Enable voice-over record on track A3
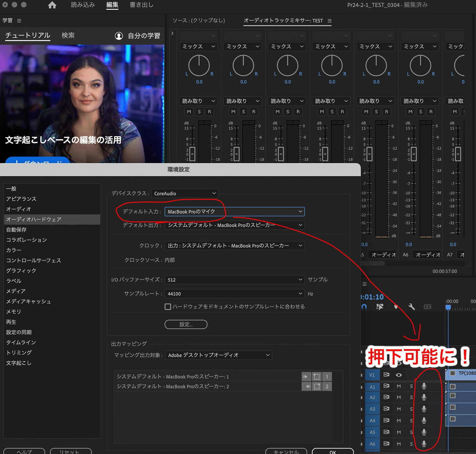The height and width of the screenshot is (454, 476). tap(424, 409)
